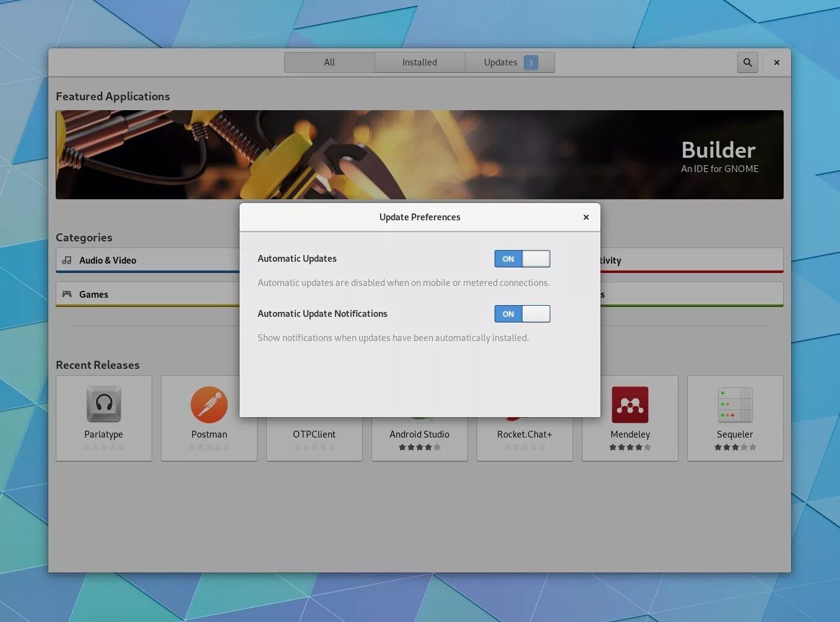
Task: Click the Update Preferences dialog title
Action: coord(420,217)
